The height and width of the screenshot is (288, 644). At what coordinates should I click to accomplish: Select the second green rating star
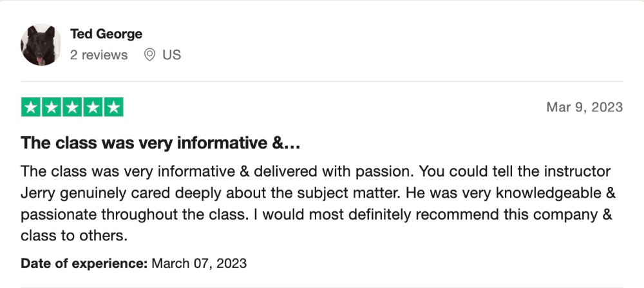click(52, 107)
